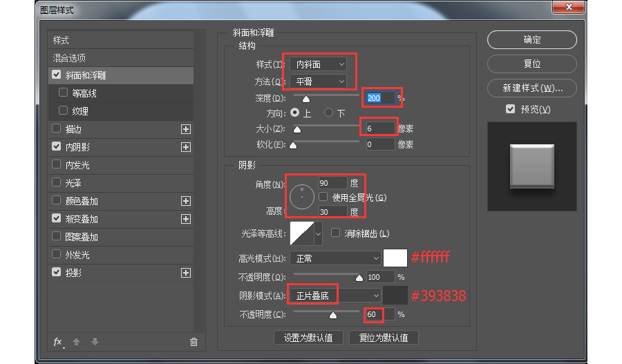
Task: Enable 消除锯齿 checkbox
Action: (x=336, y=233)
